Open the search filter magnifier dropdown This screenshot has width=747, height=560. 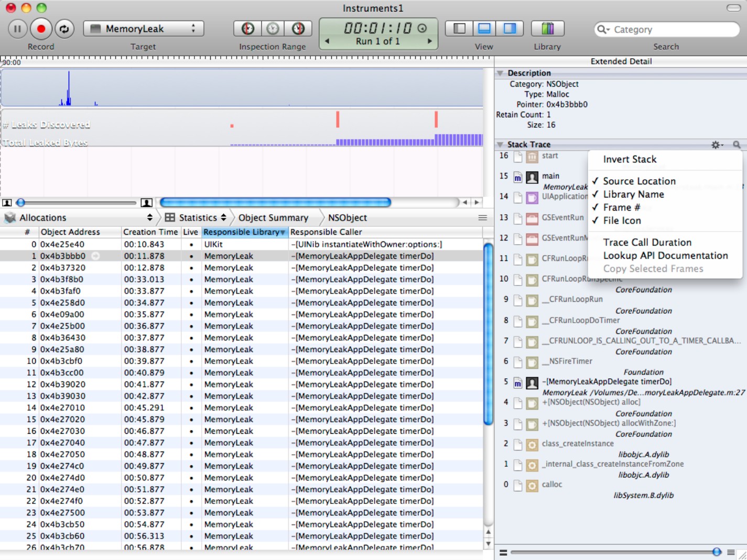coord(603,29)
